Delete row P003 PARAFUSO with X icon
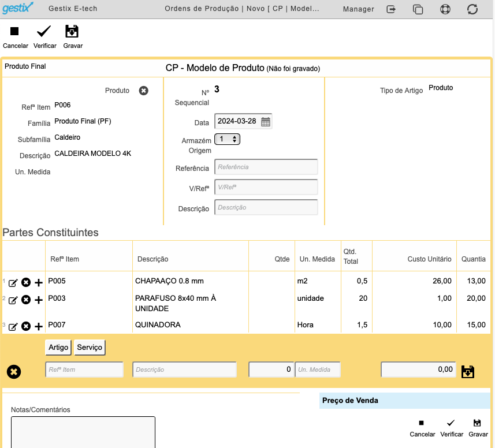Image resolution: width=495 pixels, height=448 pixels. (26, 300)
